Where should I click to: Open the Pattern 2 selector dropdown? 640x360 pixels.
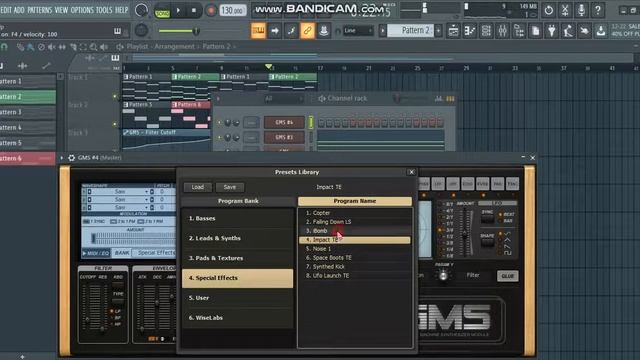pos(415,31)
